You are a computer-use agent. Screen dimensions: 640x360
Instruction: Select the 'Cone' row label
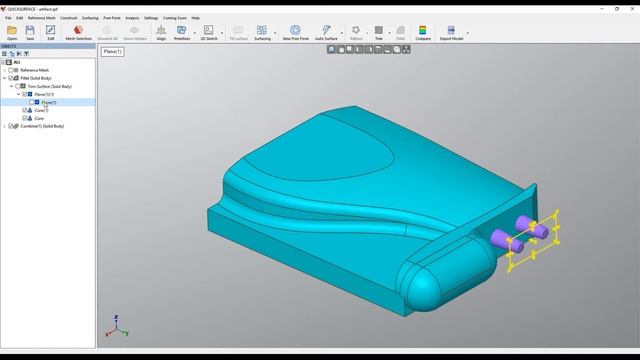pyautogui.click(x=39, y=118)
